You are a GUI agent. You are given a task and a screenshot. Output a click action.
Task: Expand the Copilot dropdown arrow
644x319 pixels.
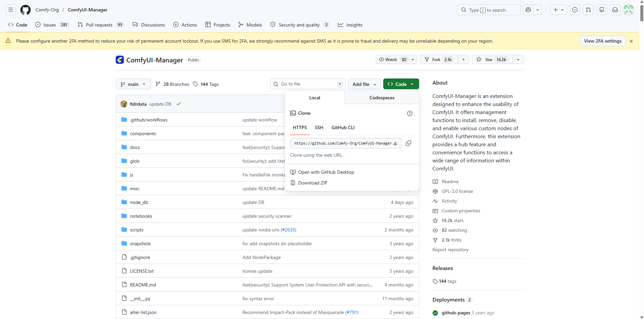(x=538, y=10)
